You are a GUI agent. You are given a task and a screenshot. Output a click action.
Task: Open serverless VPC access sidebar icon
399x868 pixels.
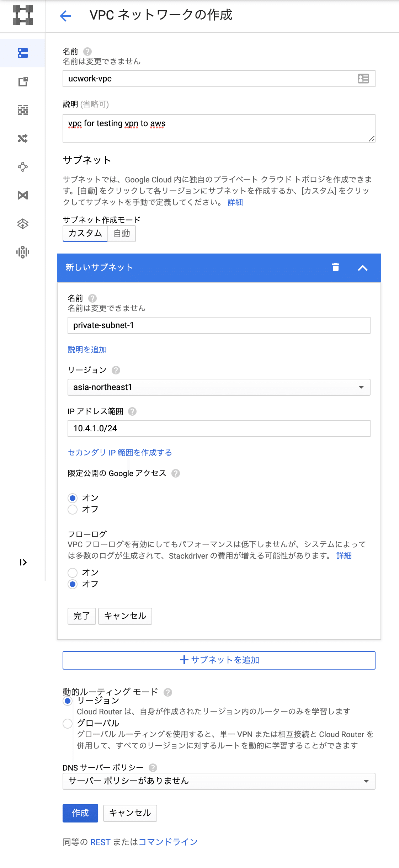point(23,224)
